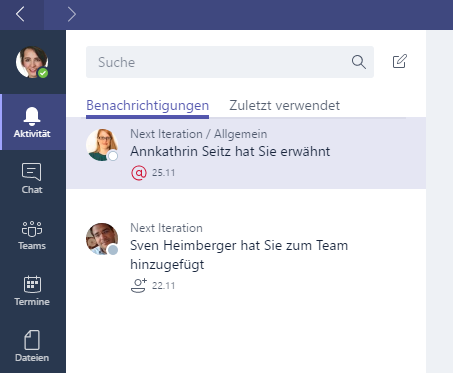Click the Next Iteration / Allgemein channel label
Viewport: 453px width, 373px height.
pos(198,134)
